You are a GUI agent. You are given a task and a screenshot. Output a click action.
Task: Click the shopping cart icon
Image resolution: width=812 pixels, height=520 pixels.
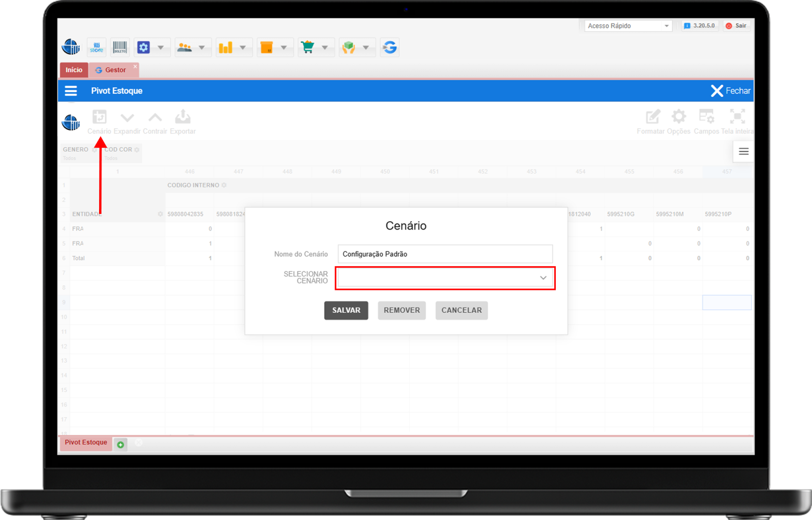pyautogui.click(x=307, y=47)
